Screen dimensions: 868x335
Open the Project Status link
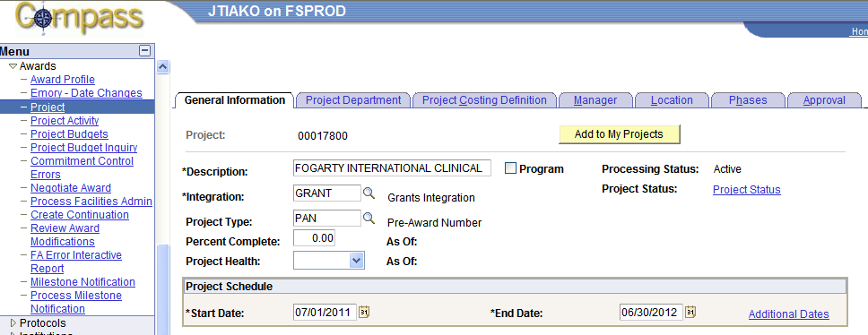747,190
